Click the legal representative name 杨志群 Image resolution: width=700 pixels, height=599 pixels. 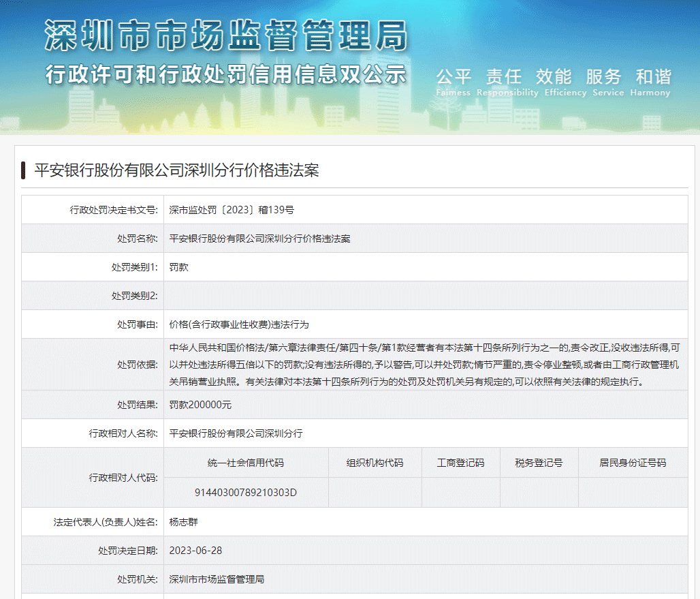[184, 522]
